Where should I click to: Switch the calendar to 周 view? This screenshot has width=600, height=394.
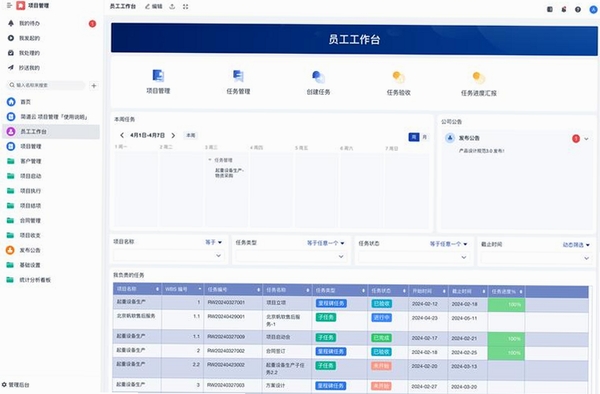414,137
